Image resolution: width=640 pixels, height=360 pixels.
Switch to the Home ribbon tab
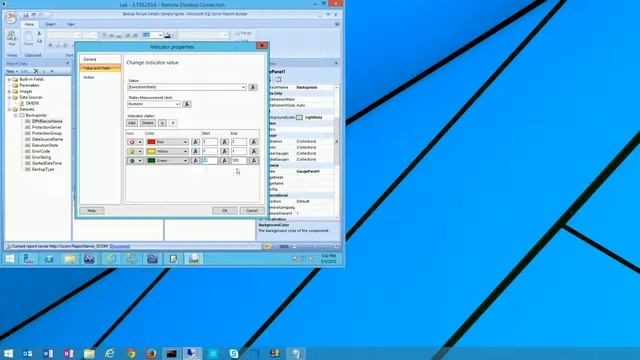coord(29,24)
